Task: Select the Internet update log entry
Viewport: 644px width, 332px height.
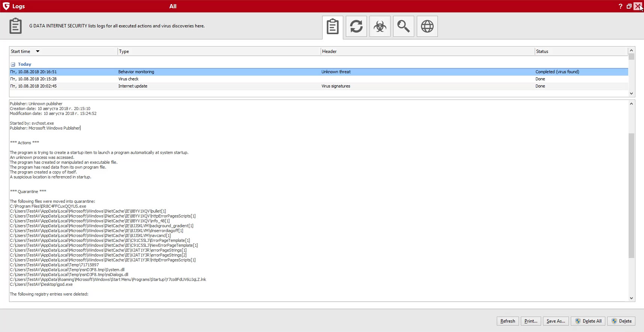Action: (x=318, y=86)
